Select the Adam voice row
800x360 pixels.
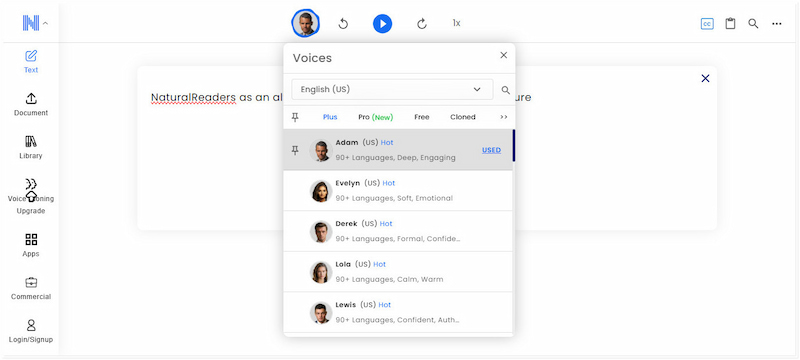[398, 149]
